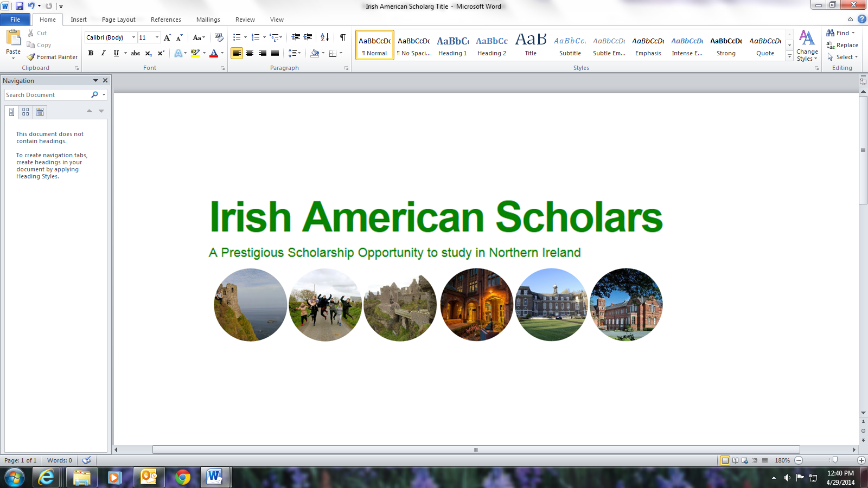
Task: Toggle Italic formatting
Action: click(x=103, y=53)
